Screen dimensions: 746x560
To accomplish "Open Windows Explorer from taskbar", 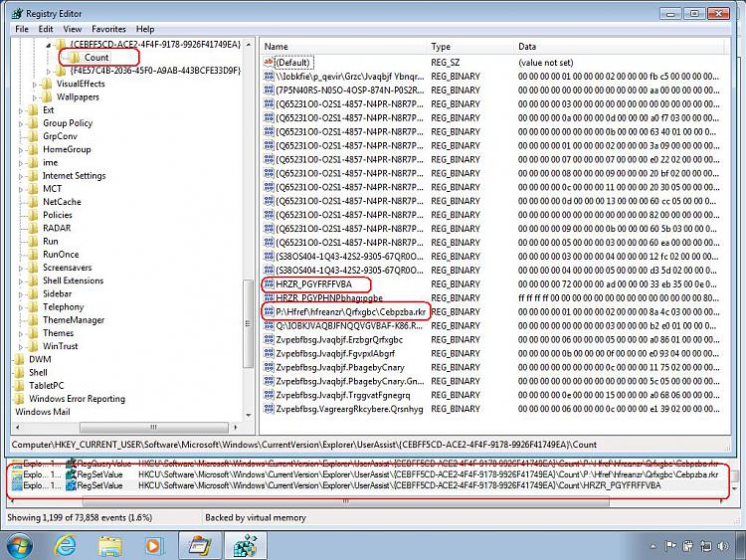I will [x=109, y=546].
